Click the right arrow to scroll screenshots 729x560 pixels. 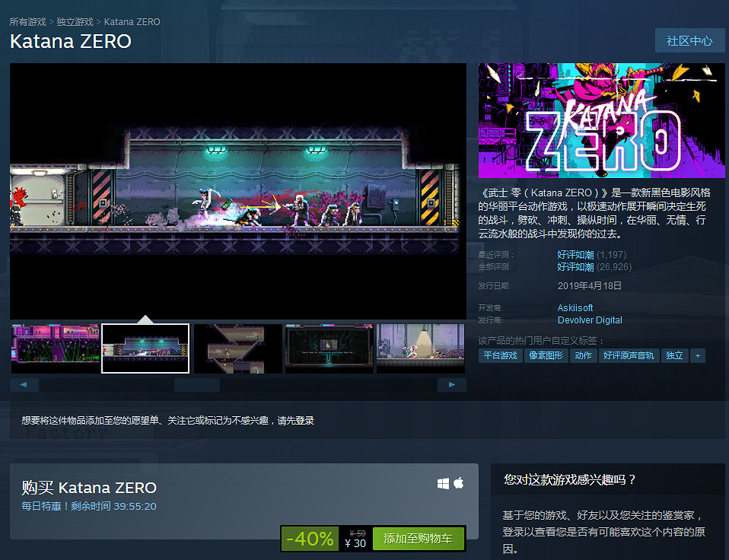click(x=451, y=385)
